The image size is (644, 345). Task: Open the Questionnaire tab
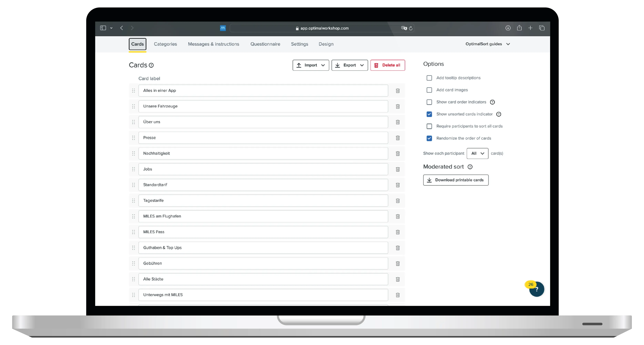point(265,44)
